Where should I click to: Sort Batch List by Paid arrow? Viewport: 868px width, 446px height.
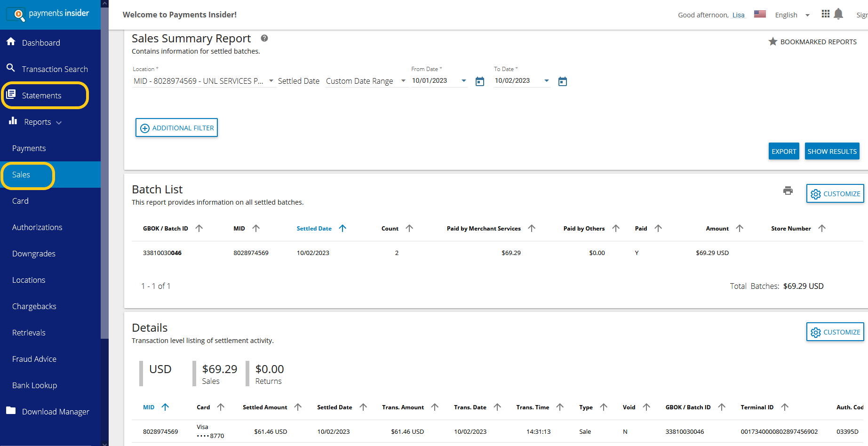click(x=658, y=228)
